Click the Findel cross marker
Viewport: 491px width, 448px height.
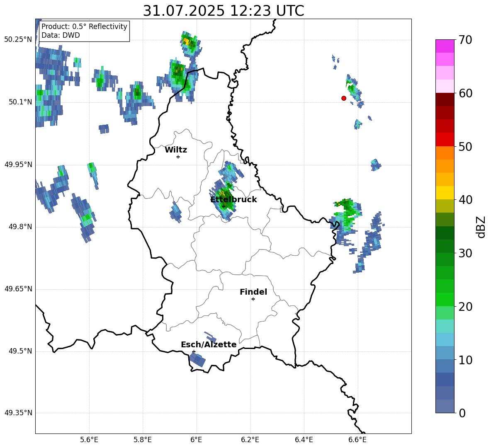(253, 299)
